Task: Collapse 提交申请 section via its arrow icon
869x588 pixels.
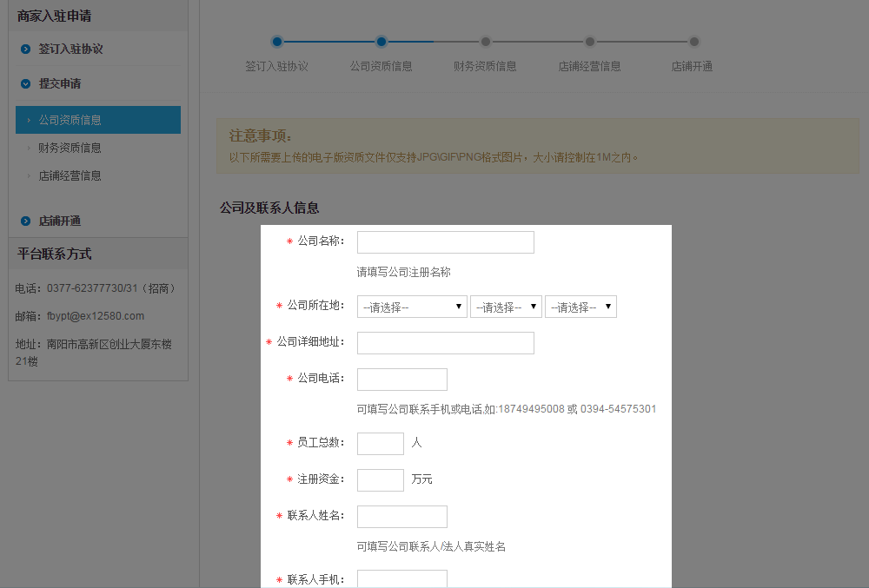Action: tap(26, 84)
